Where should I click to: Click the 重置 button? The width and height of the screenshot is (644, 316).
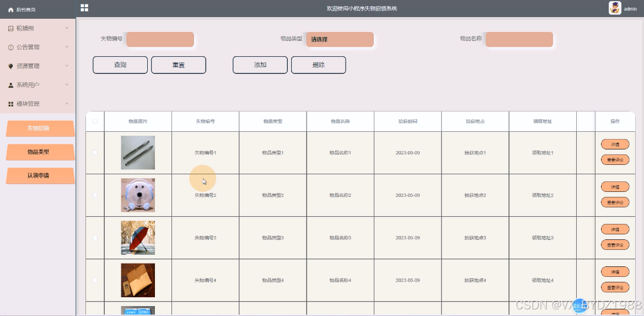click(x=179, y=65)
